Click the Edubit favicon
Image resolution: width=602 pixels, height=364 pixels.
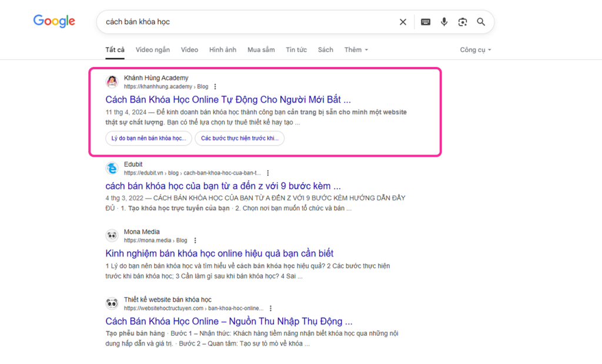click(112, 168)
